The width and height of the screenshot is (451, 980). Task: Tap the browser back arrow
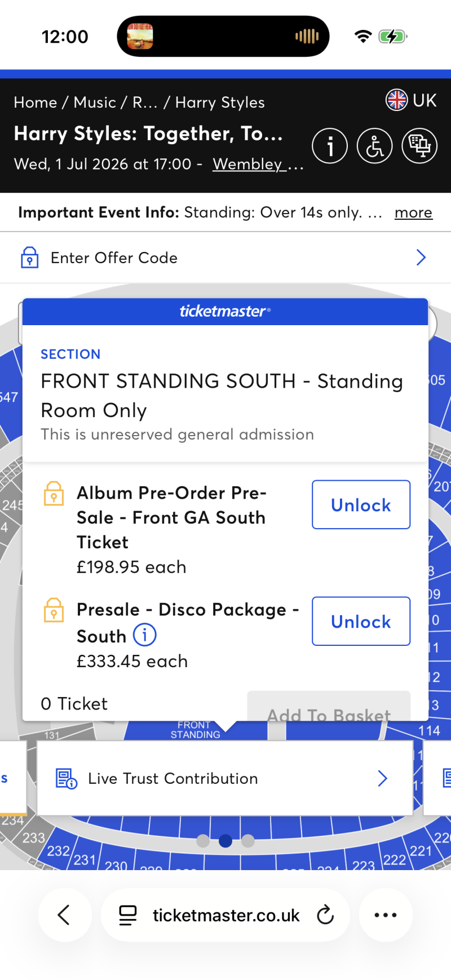(x=64, y=915)
